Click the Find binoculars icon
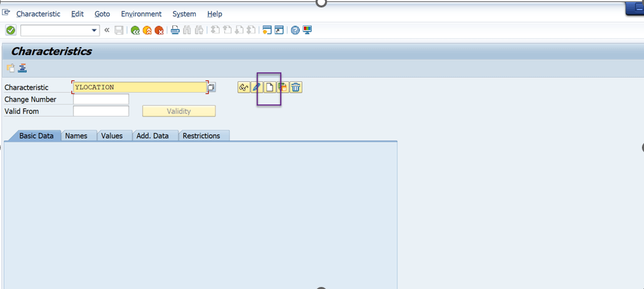The height and width of the screenshot is (289, 644). [x=187, y=30]
